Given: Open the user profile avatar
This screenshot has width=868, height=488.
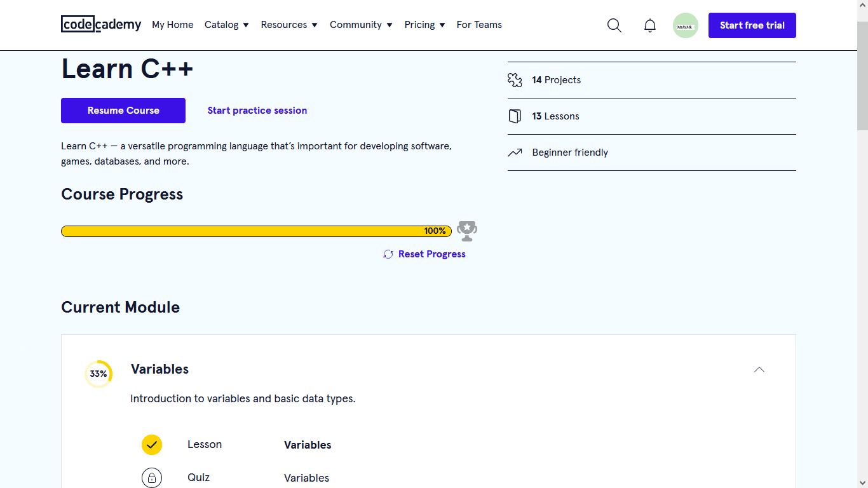Looking at the screenshot, I should point(686,25).
